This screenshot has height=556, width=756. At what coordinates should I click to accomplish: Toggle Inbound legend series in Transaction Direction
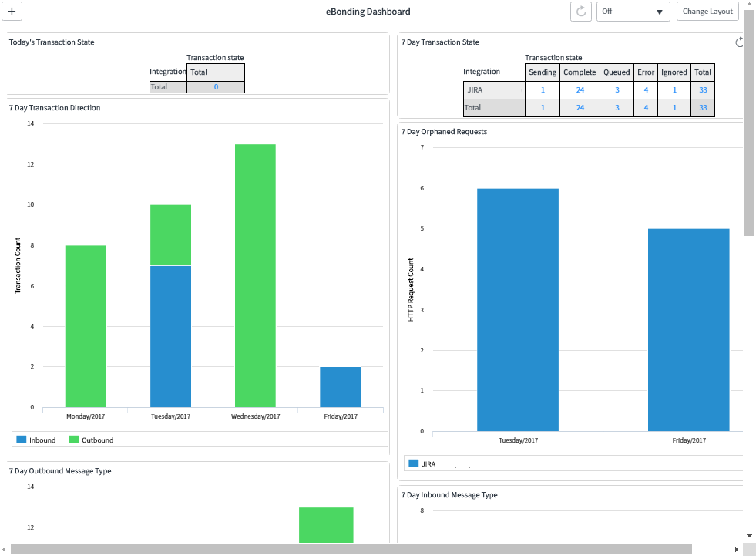36,440
